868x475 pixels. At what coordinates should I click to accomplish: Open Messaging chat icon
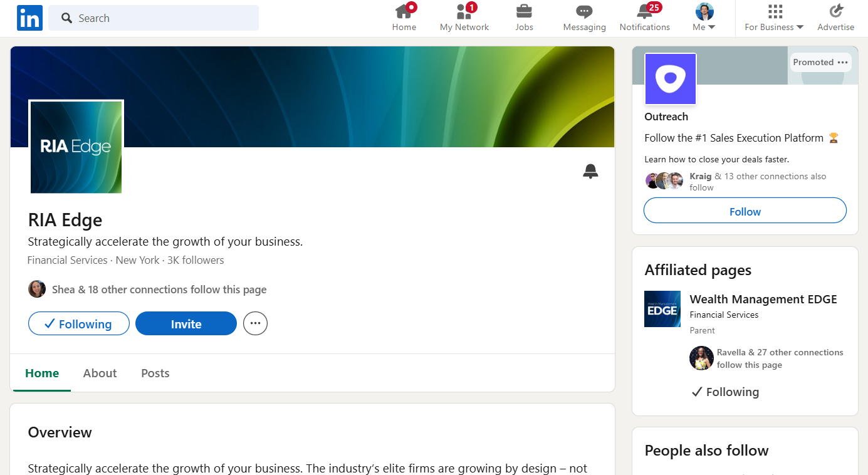[584, 12]
